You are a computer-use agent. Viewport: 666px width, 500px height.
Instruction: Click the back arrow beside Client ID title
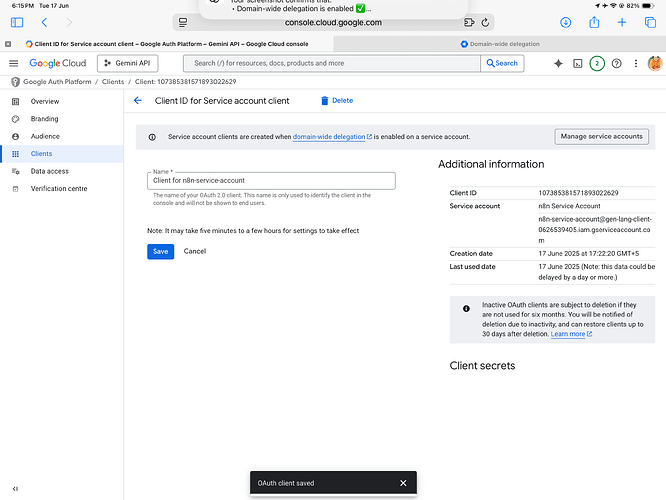click(138, 100)
